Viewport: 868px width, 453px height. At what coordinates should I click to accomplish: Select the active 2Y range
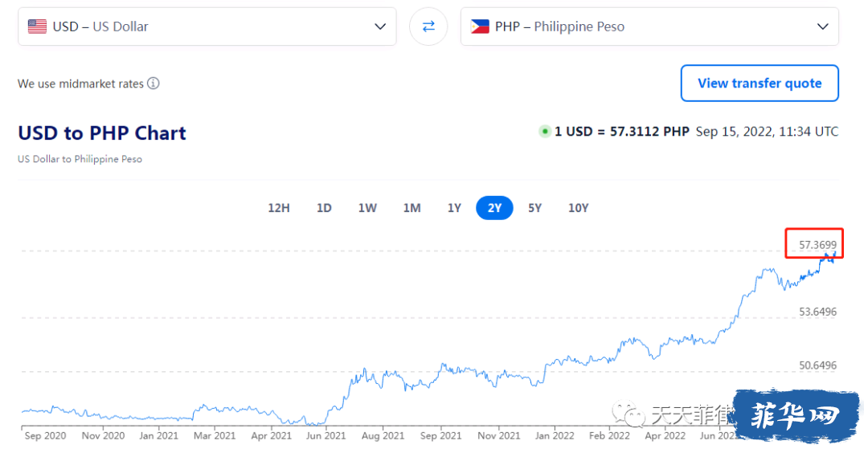(494, 208)
